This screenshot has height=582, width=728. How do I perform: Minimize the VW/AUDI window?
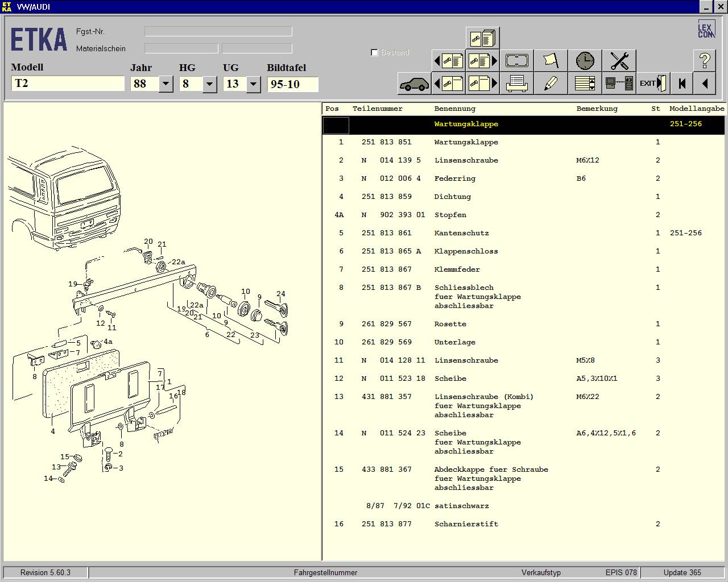point(706,7)
